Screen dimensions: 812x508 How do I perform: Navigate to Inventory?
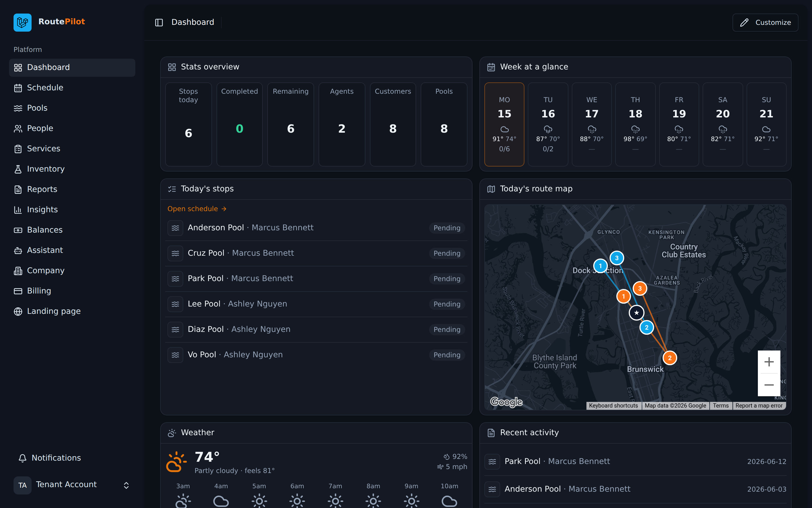pyautogui.click(x=72, y=169)
